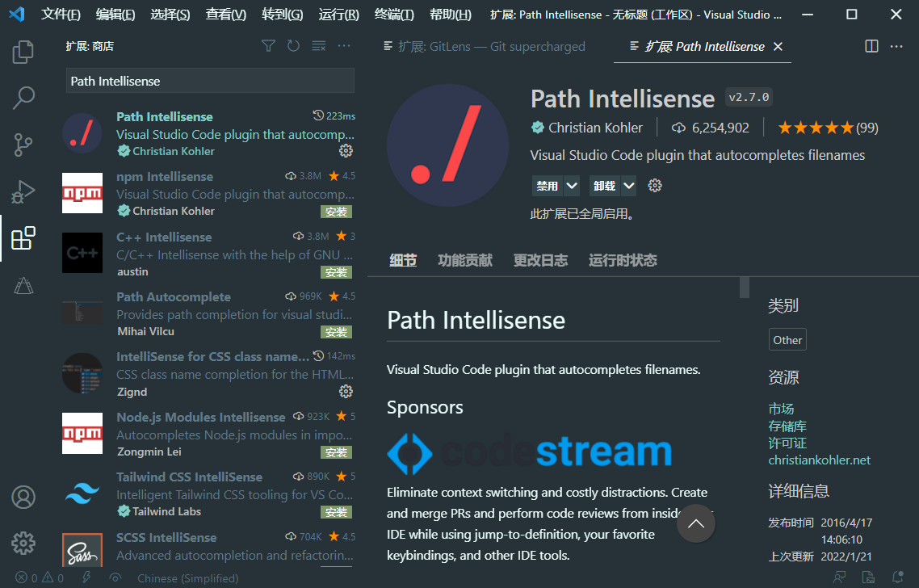The image size is (919, 588).
Task: Click the VS Code logo icon
Action: click(17, 14)
